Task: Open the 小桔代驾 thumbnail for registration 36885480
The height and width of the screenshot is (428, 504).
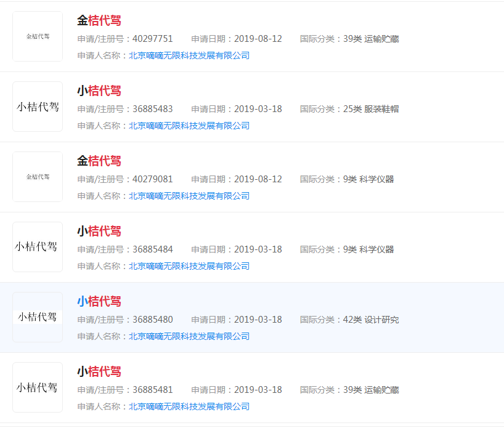Action: 38,317
